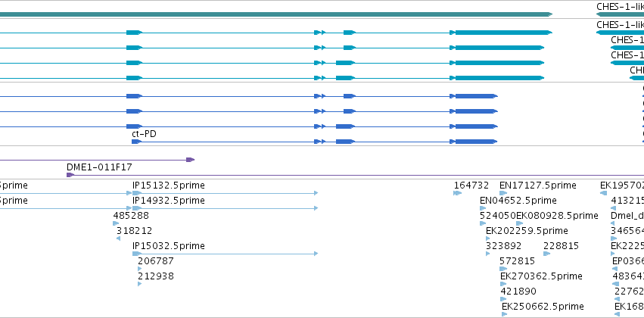This screenshot has width=644, height=318.
Task: Click the ct-PD transcript label
Action: pos(144,134)
